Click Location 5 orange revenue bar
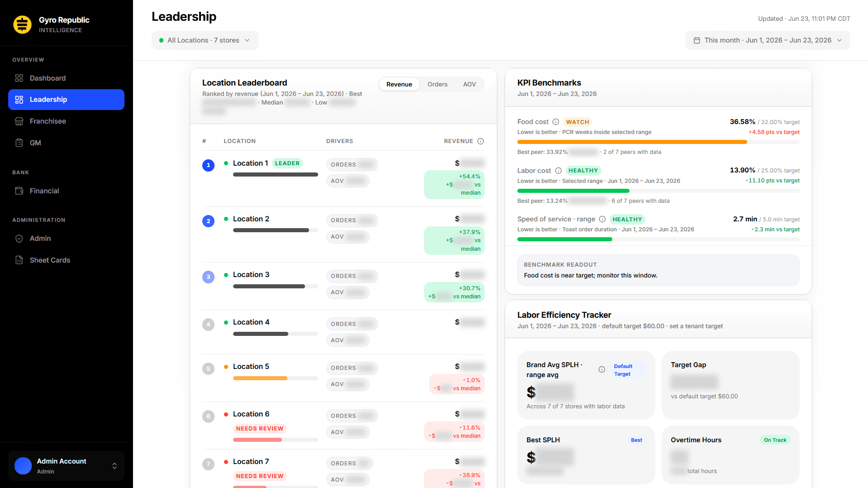This screenshot has width=868, height=488. click(260, 378)
